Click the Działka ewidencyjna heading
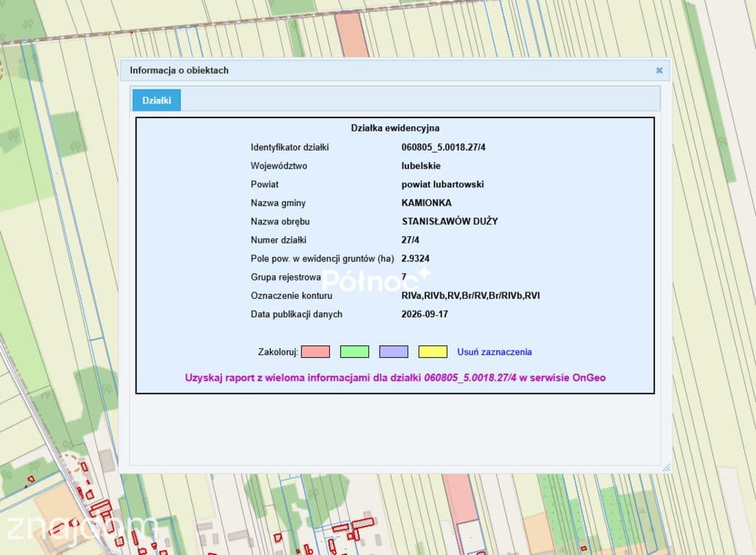This screenshot has height=555, width=756. coord(395,128)
